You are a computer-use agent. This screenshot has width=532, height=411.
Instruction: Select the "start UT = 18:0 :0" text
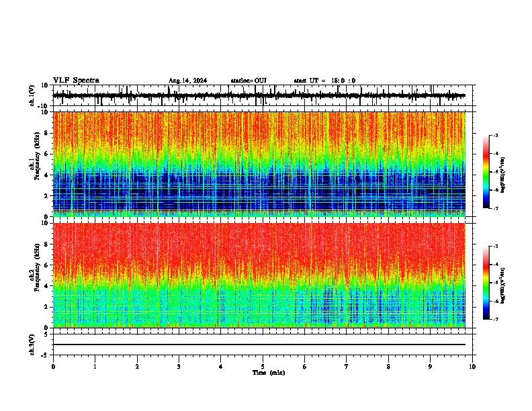[324, 81]
